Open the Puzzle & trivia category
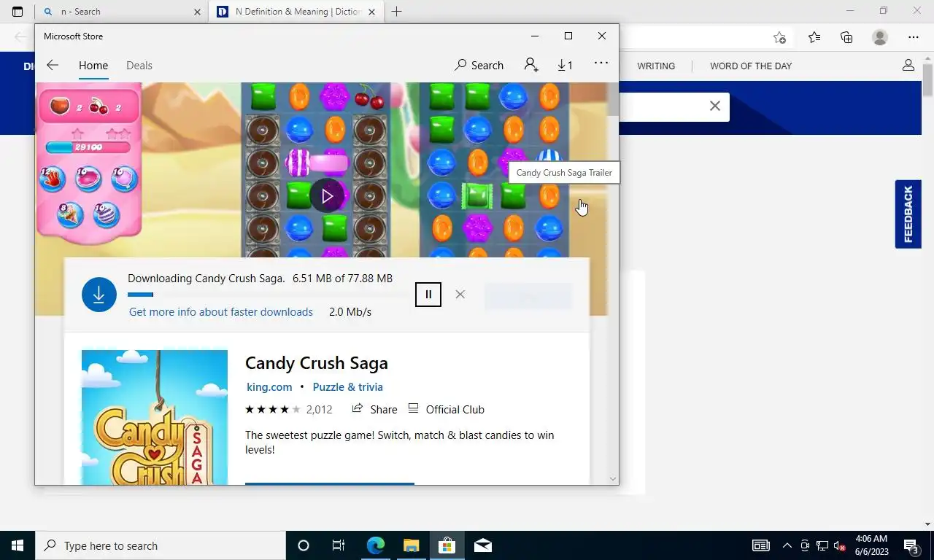 coord(347,386)
